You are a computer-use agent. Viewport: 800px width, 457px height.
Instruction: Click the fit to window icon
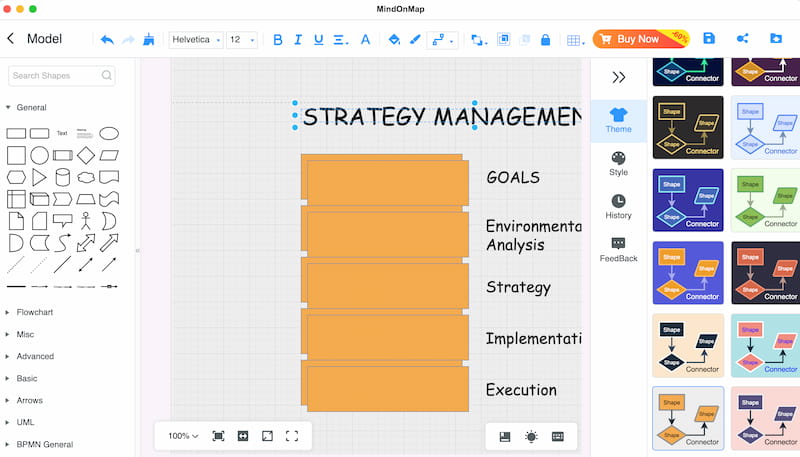tap(218, 436)
